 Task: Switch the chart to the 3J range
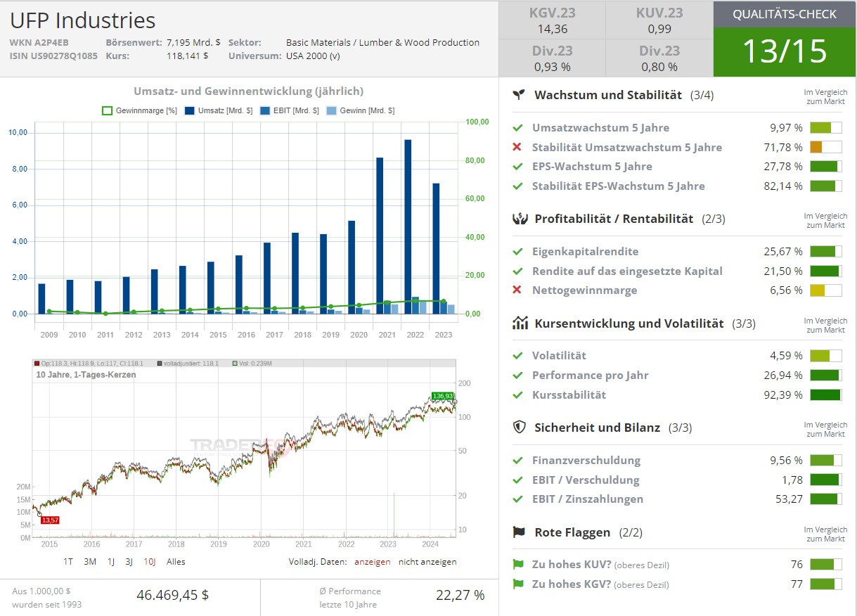129,562
